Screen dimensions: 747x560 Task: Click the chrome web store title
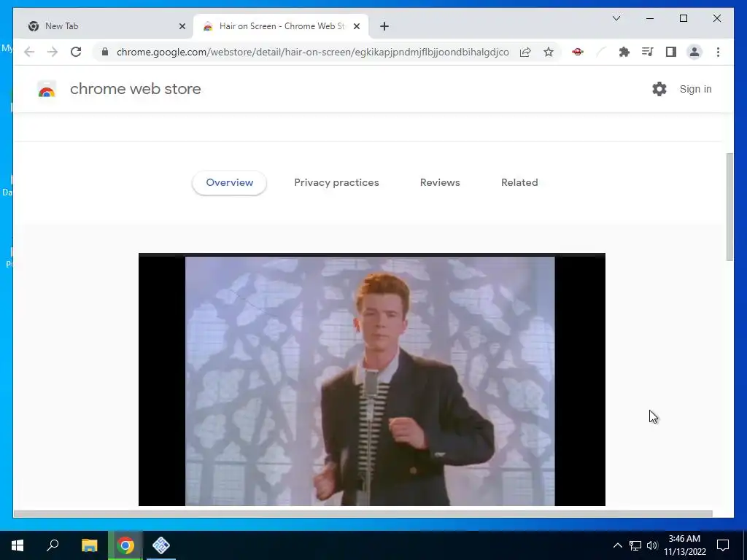click(135, 89)
